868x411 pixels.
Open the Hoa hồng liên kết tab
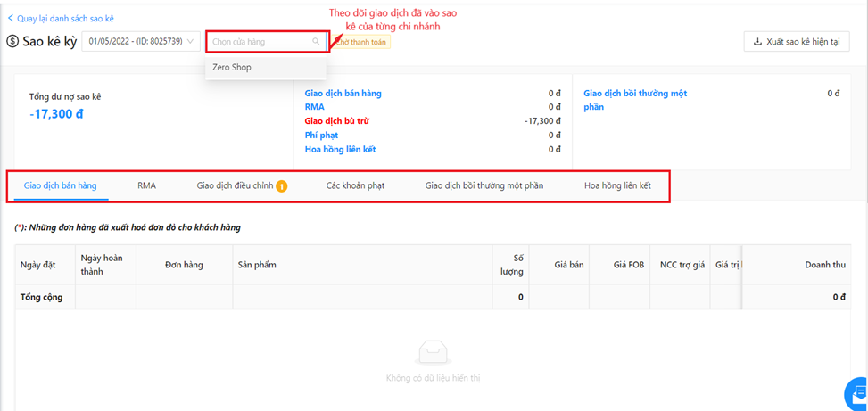click(x=617, y=185)
